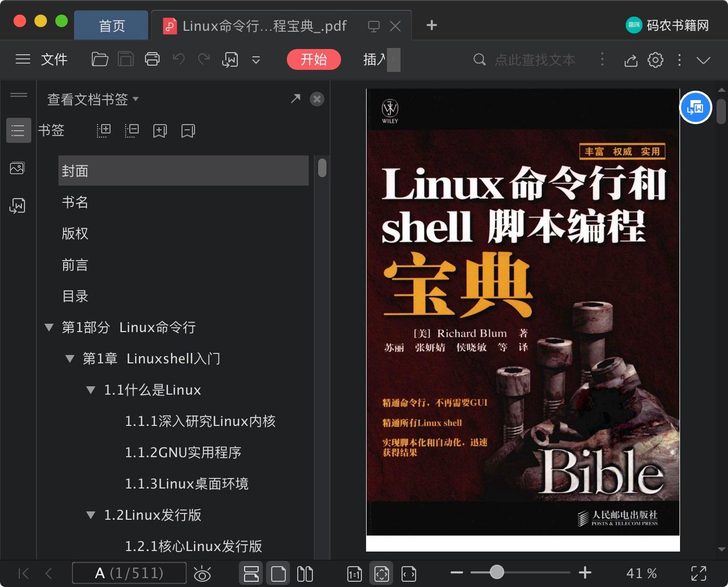Click the save disk icon
Image resolution: width=728 pixels, height=587 pixels.
(x=126, y=59)
